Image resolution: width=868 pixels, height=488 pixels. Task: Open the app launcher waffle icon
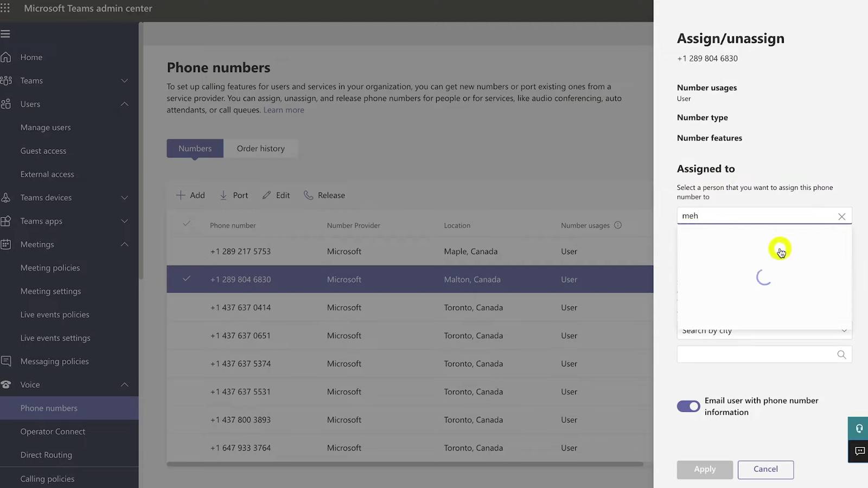click(x=5, y=8)
